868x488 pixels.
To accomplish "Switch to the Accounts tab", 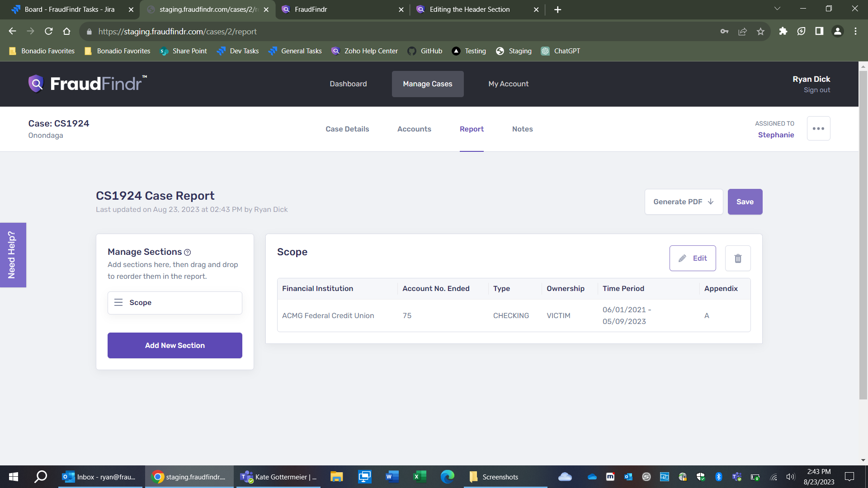I will pyautogui.click(x=414, y=129).
